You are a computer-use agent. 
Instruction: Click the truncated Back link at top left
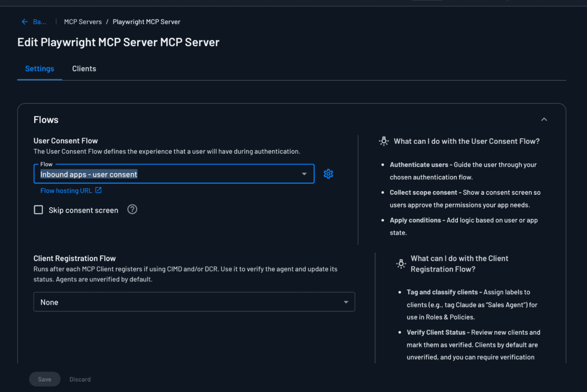[x=39, y=21]
